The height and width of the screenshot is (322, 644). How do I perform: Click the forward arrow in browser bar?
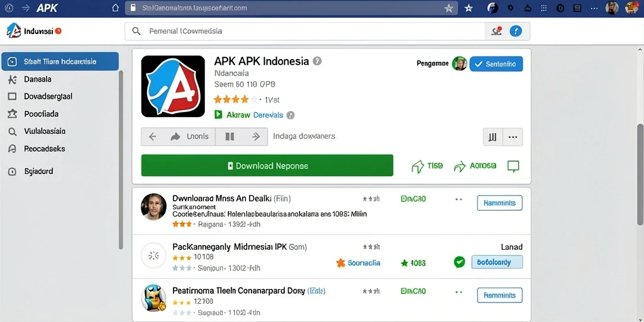click(x=25, y=8)
